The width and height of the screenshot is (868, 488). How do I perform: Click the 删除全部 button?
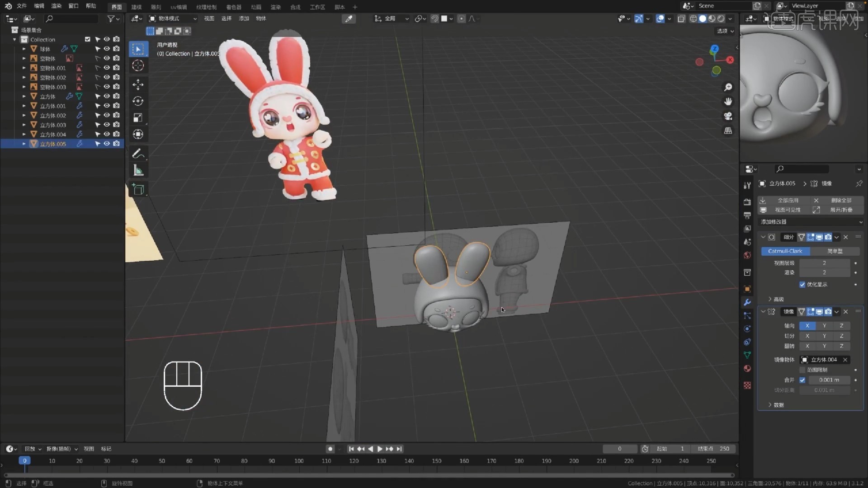coord(838,201)
